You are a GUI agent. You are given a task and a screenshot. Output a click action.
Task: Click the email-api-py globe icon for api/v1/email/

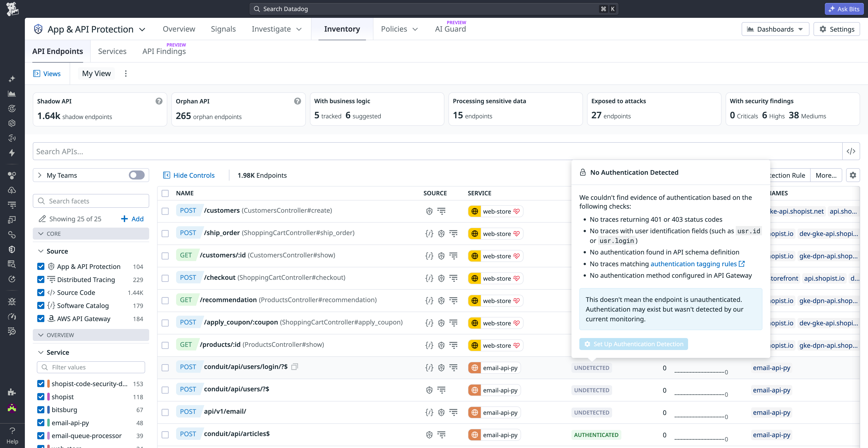[x=474, y=413]
